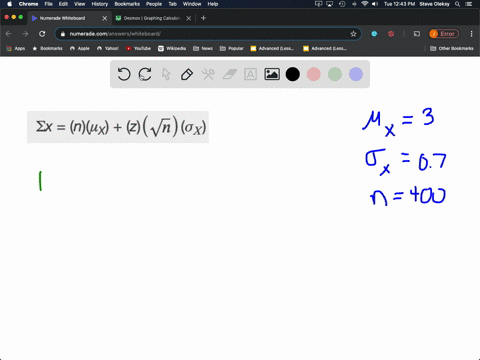Open the History menu
Viewport: 480px width, 360px height.
pyautogui.click(x=100, y=4)
